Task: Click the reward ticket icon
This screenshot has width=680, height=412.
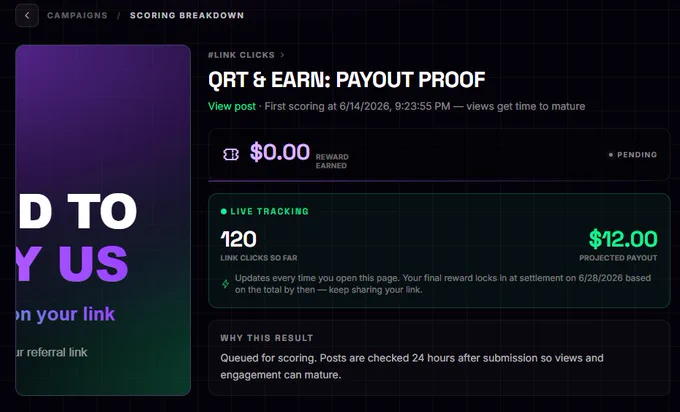Action: click(x=231, y=154)
